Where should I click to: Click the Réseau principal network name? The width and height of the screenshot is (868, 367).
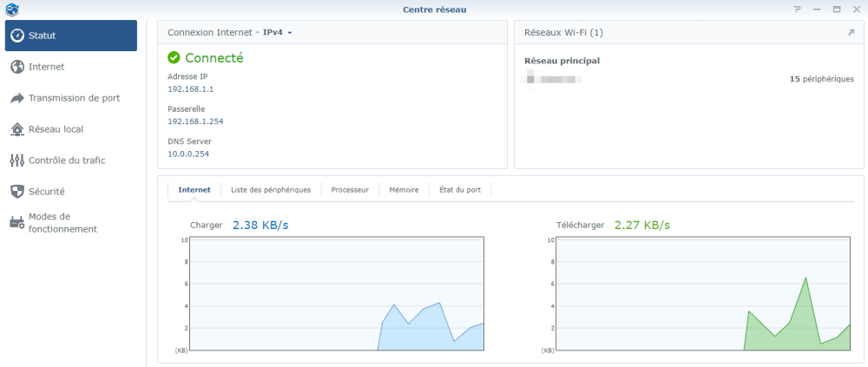562,62
